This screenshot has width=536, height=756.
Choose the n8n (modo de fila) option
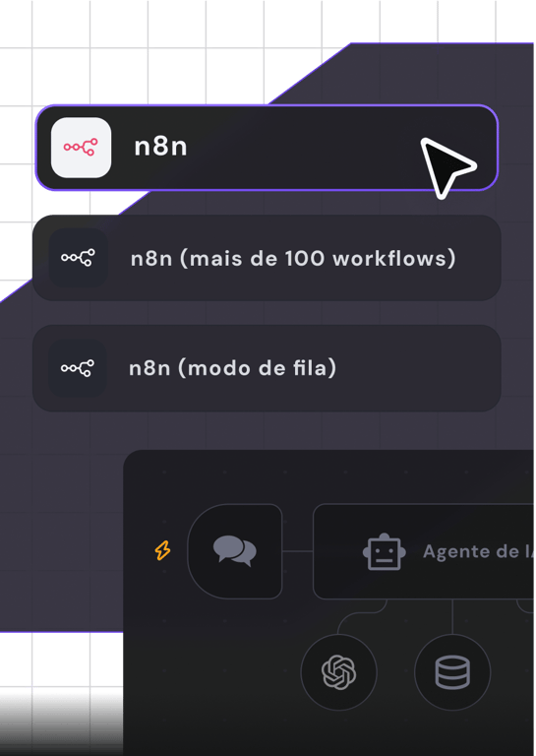point(267,368)
